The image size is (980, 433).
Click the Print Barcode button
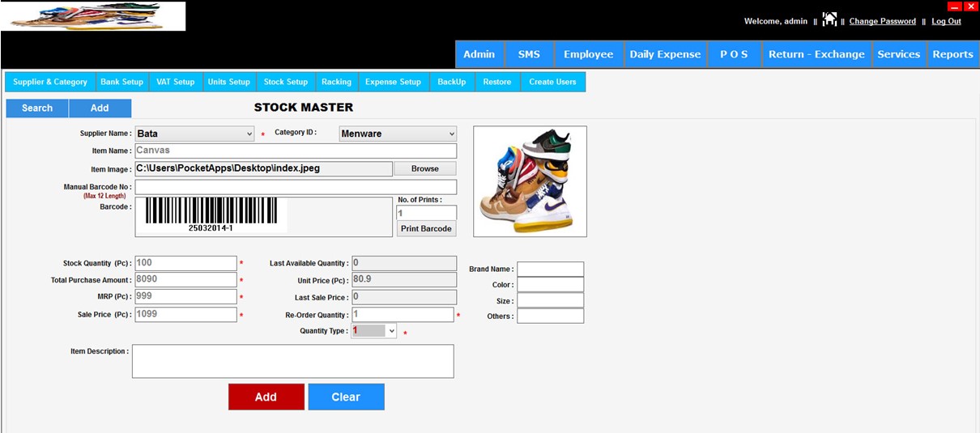(x=426, y=228)
